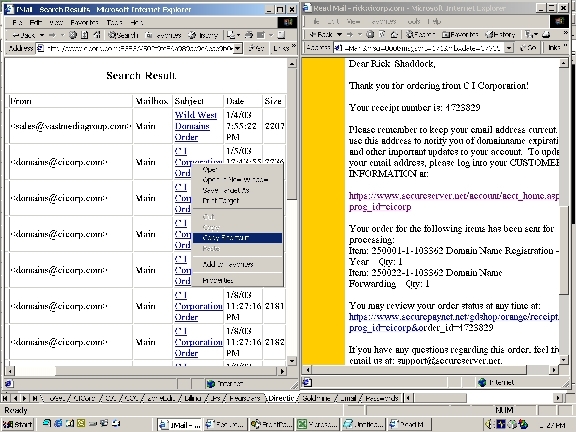Screen dimensions: 576x432
Task: Click Go button in IMail search window
Action: click(256, 48)
